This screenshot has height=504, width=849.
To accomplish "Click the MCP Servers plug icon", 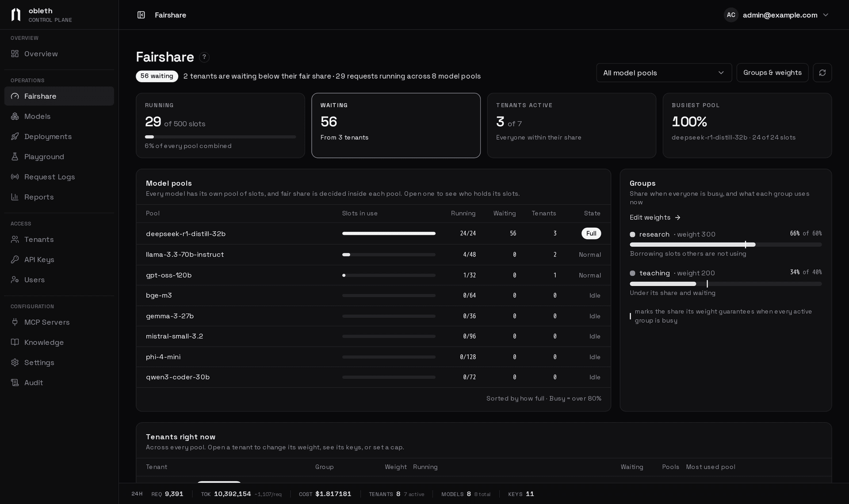I will (x=15, y=322).
